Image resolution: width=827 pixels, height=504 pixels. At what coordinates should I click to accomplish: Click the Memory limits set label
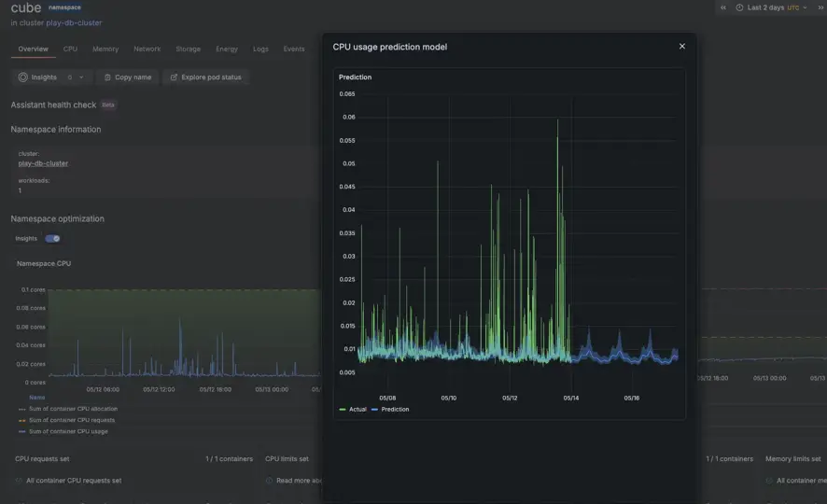(x=793, y=458)
